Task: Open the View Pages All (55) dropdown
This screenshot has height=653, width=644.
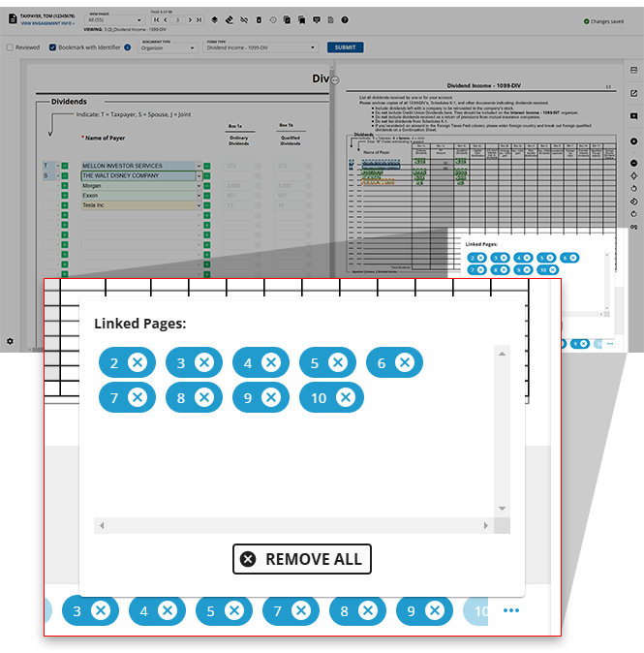Action: [114, 20]
